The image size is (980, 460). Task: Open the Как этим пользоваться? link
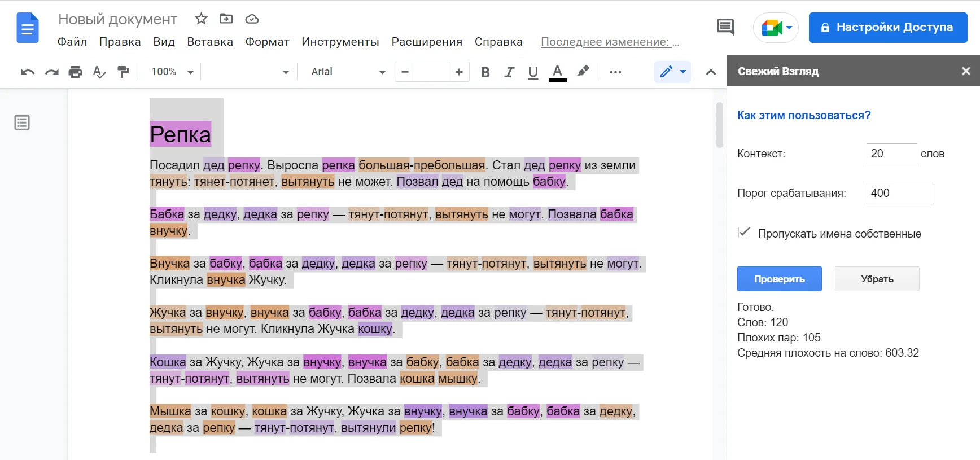click(804, 115)
